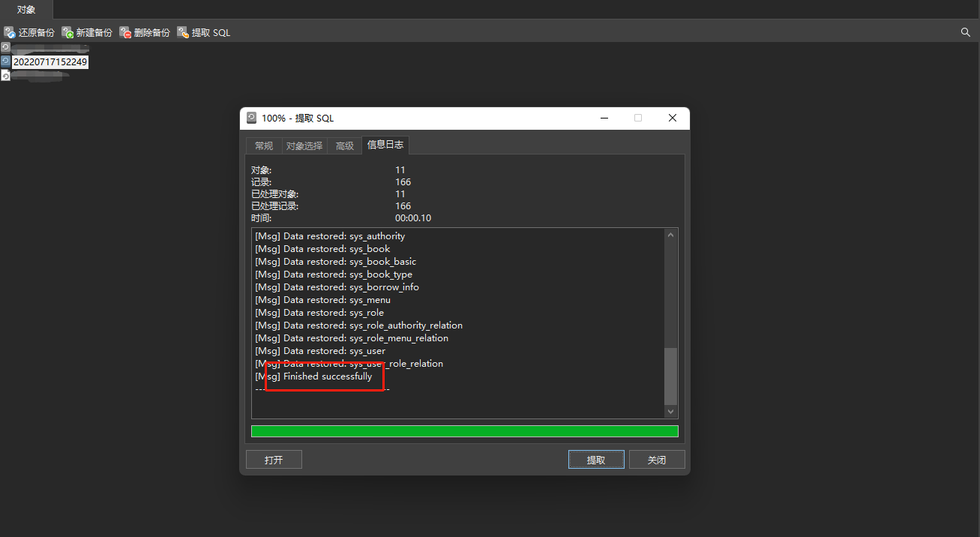The width and height of the screenshot is (980, 537).
Task: Switch to the 对象 tab
Action: 26,10
